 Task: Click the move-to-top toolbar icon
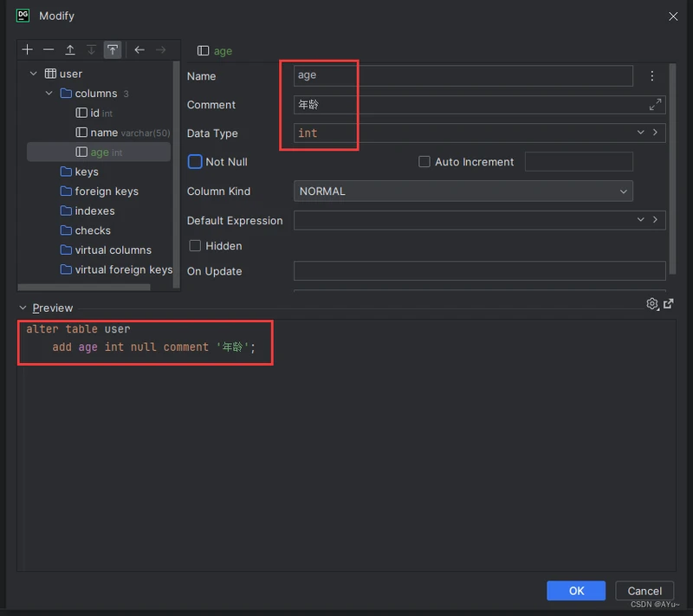(x=113, y=49)
